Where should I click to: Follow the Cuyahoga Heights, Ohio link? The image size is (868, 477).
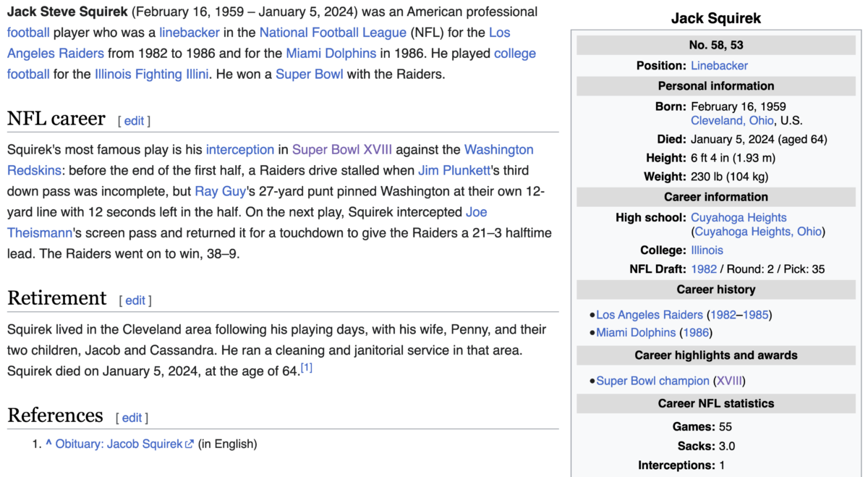[x=759, y=232]
